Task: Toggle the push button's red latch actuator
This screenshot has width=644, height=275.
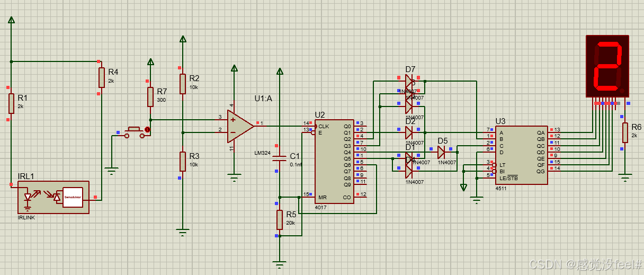Action: (x=147, y=129)
